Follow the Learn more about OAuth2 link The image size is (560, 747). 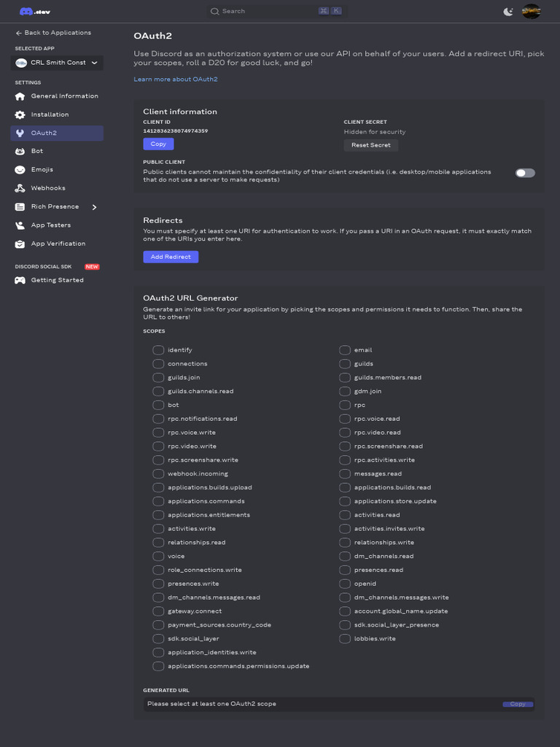coord(176,79)
